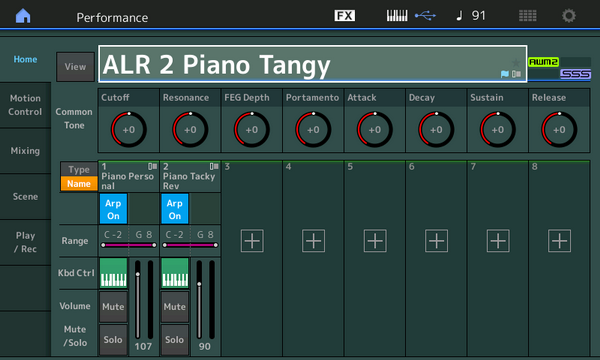Image resolution: width=600 pixels, height=360 pixels.
Task: Toggle Kbd Ctrl for part 1
Action: [x=113, y=273]
